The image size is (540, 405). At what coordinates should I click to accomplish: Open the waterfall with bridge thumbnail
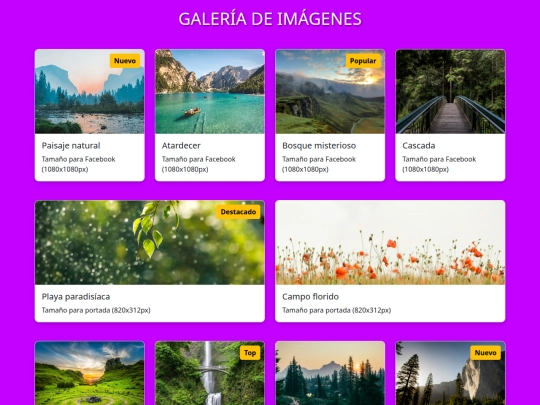pos(210,373)
